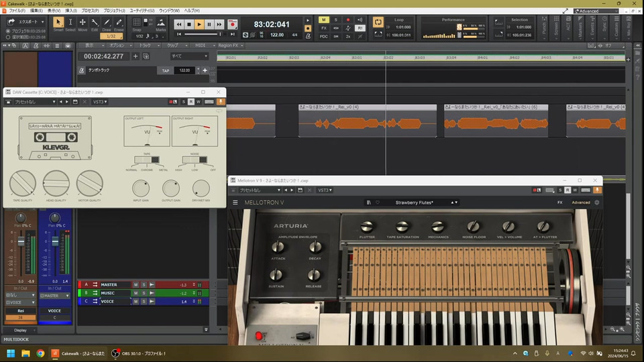Click the cassette Dry/Wet Mix knob
This screenshot has width=644, height=362.
pyautogui.click(x=201, y=188)
